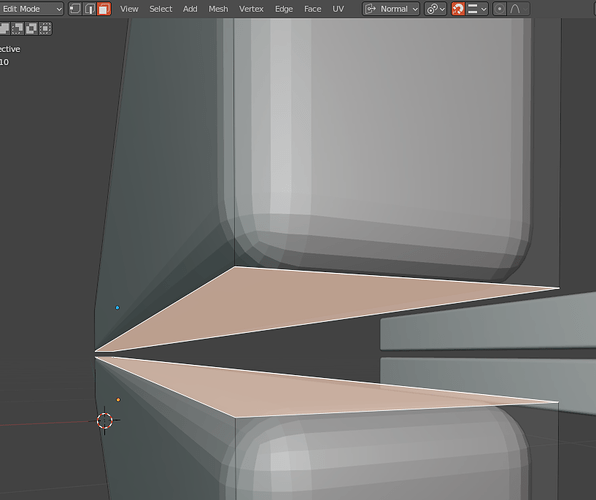This screenshot has width=596, height=500.
Task: Open the Mesh menu
Action: click(218, 9)
